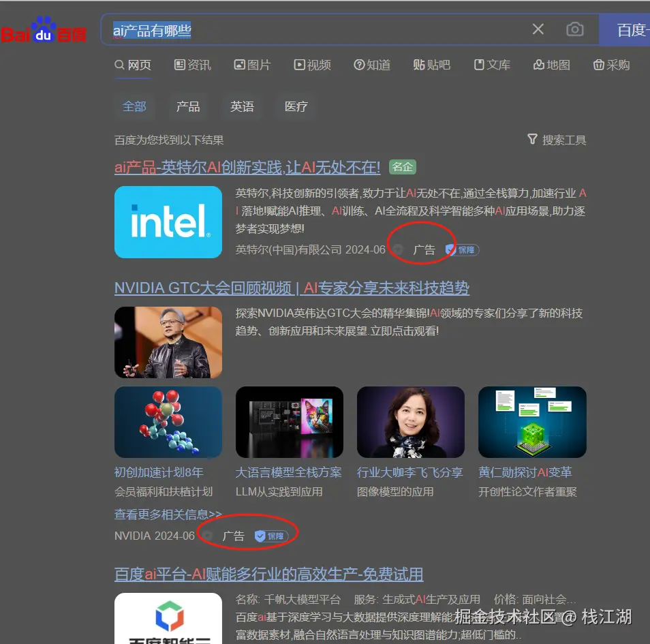This screenshot has width=650, height=644.
Task: Open the NVIDIA GTC result title link
Action: pyautogui.click(x=292, y=288)
